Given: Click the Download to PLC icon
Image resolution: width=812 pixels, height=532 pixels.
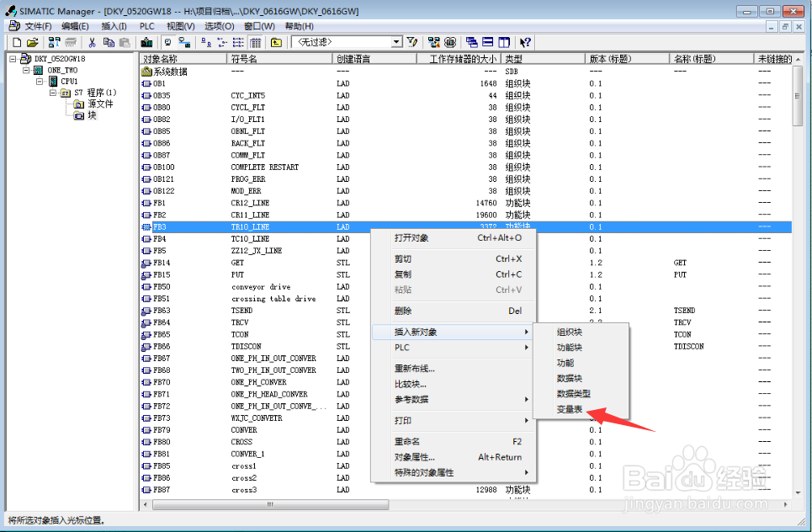Looking at the screenshot, I should (146, 42).
